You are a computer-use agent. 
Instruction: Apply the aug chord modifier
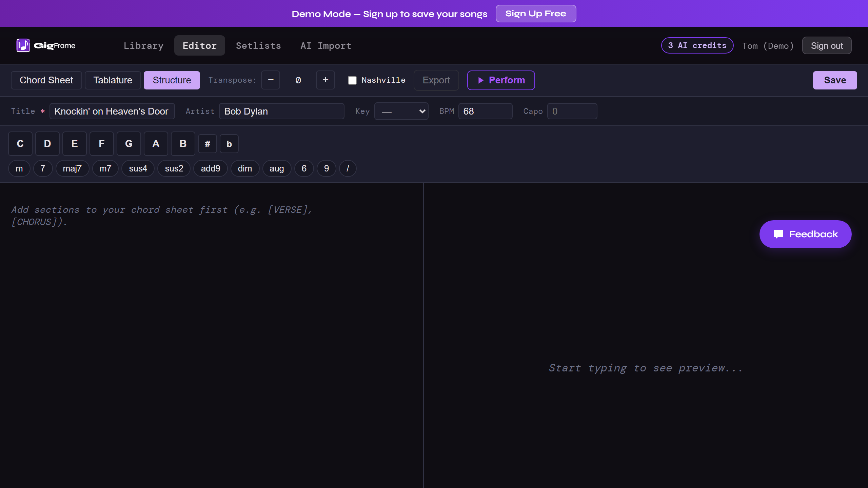tap(276, 168)
